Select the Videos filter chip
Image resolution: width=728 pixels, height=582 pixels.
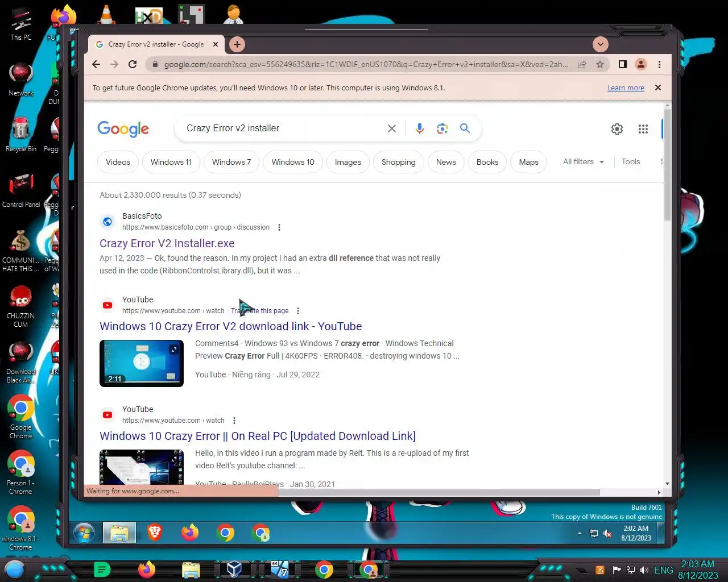tap(118, 162)
